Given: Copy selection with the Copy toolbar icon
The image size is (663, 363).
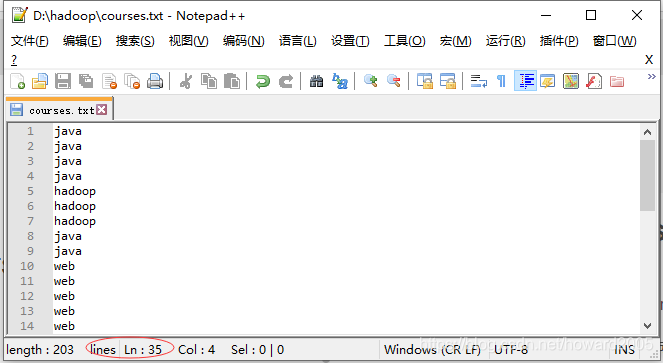Looking at the screenshot, I should pyautogui.click(x=209, y=81).
